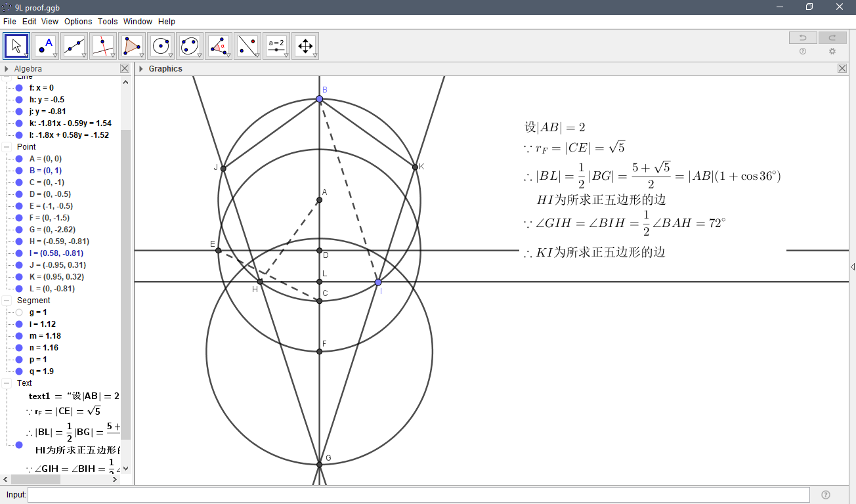Image resolution: width=856 pixels, height=504 pixels.
Task: Open the Tools menu
Action: tap(107, 21)
